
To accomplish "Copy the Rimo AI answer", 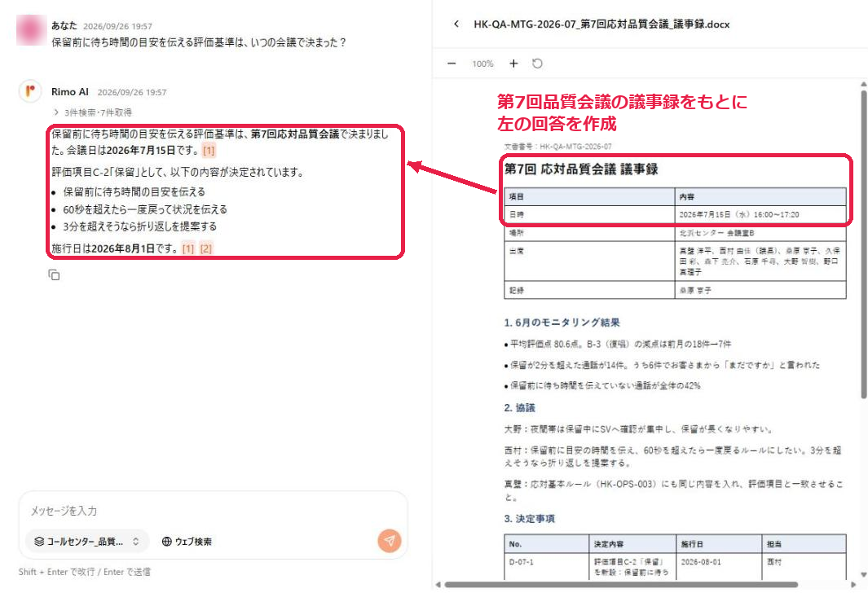I will (54, 275).
